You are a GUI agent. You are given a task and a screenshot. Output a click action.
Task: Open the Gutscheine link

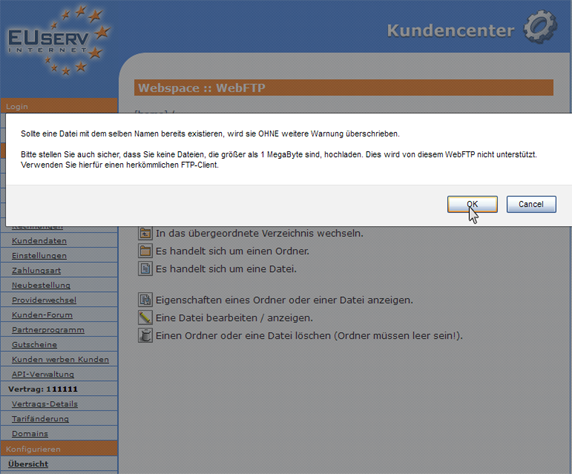pyautogui.click(x=34, y=345)
